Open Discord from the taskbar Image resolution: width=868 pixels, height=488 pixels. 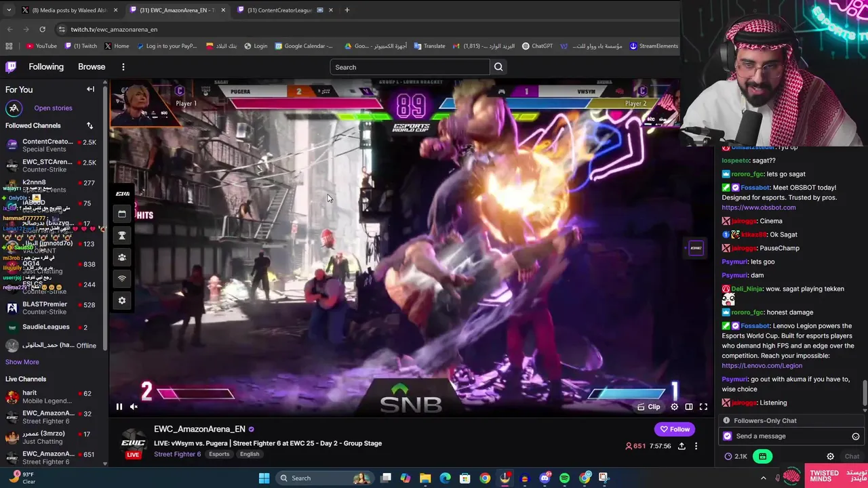coord(545,478)
